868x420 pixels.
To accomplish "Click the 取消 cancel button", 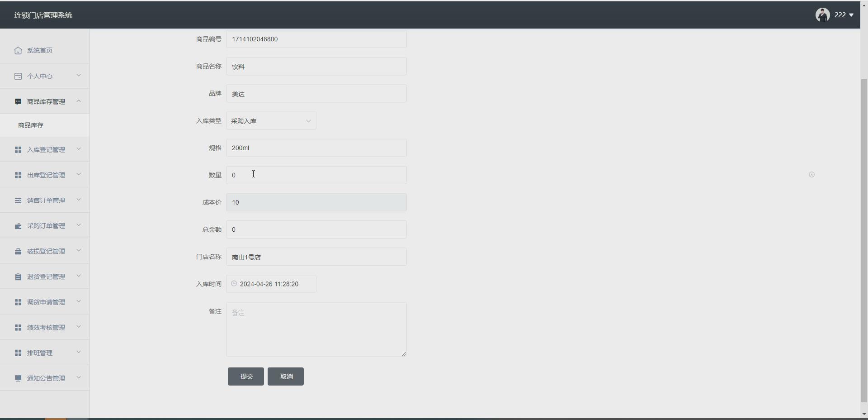I will pyautogui.click(x=286, y=377).
